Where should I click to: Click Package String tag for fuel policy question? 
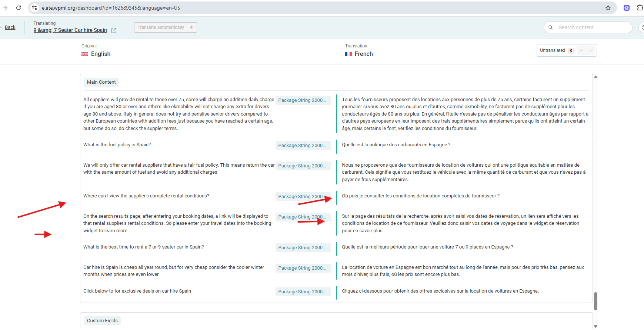(x=302, y=146)
